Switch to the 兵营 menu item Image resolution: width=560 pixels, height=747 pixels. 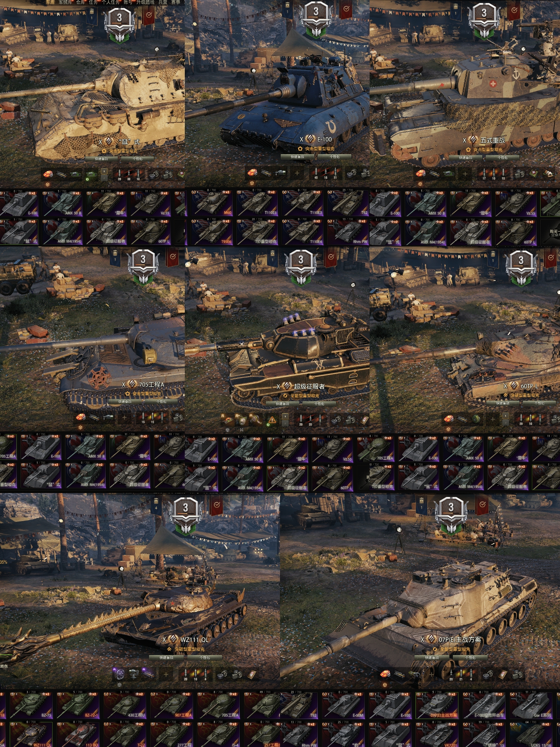[x=163, y=2]
